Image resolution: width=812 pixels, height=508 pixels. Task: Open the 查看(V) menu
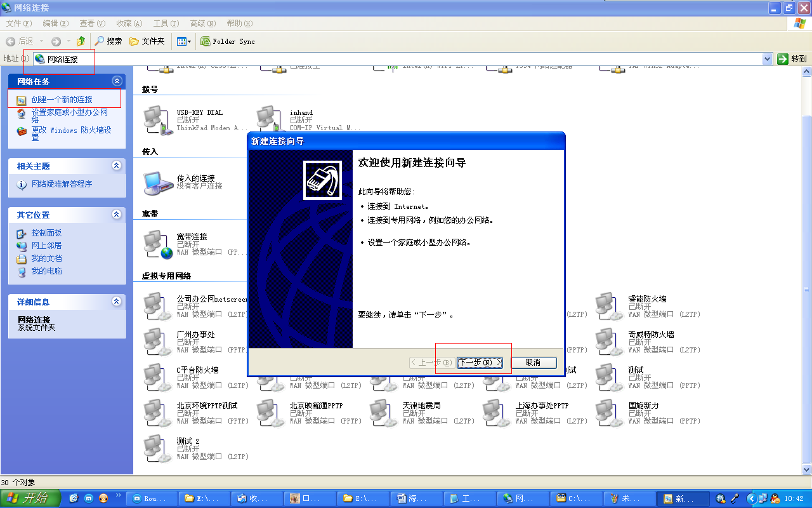tap(91, 23)
